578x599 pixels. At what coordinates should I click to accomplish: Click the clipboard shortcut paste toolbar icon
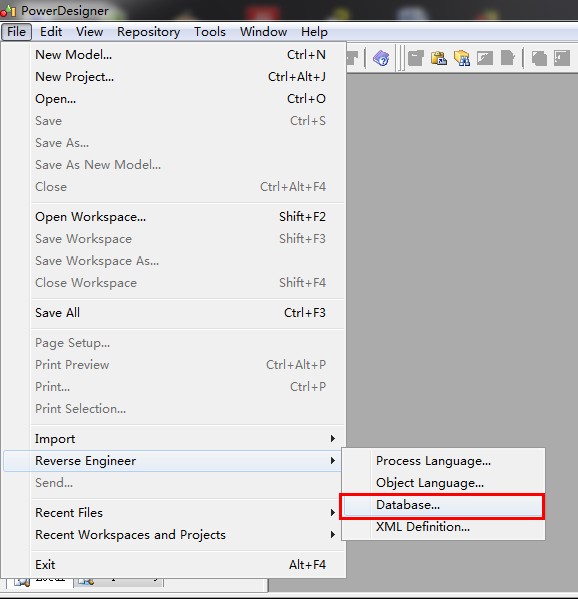(x=439, y=58)
